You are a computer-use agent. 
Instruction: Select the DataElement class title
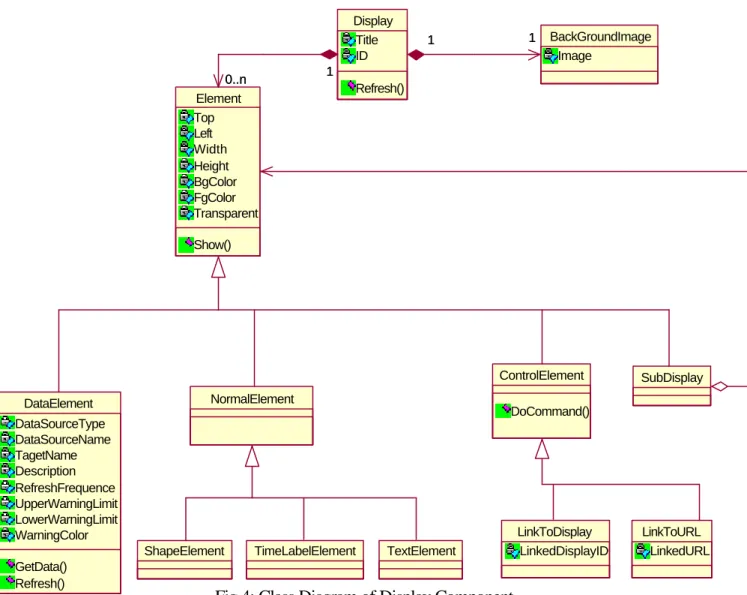tap(58, 403)
